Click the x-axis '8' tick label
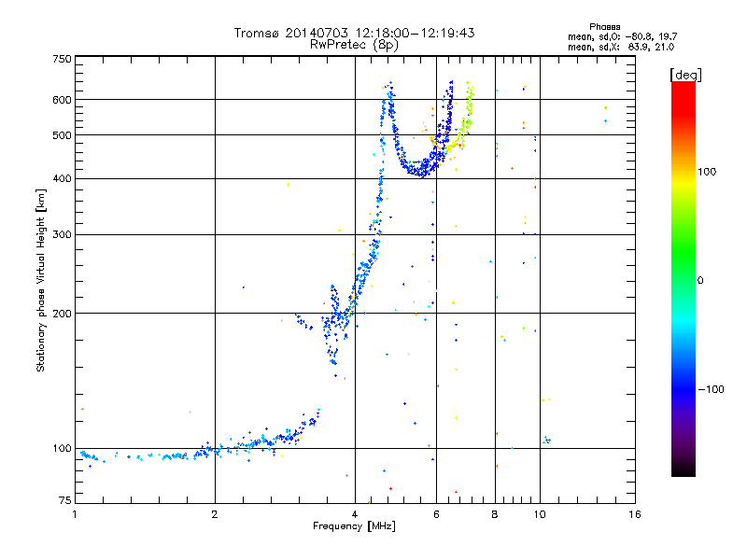This screenshot has height=560, width=747. pos(495,514)
